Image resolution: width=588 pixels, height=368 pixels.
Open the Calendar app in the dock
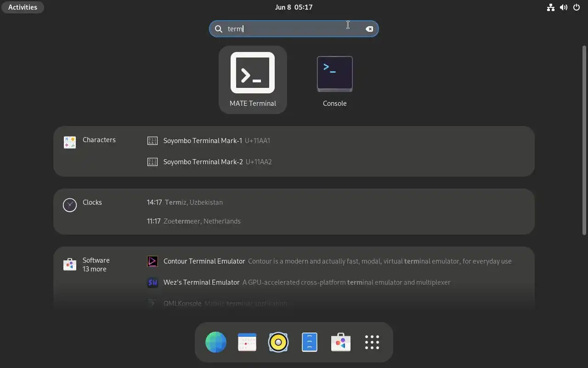(x=247, y=342)
